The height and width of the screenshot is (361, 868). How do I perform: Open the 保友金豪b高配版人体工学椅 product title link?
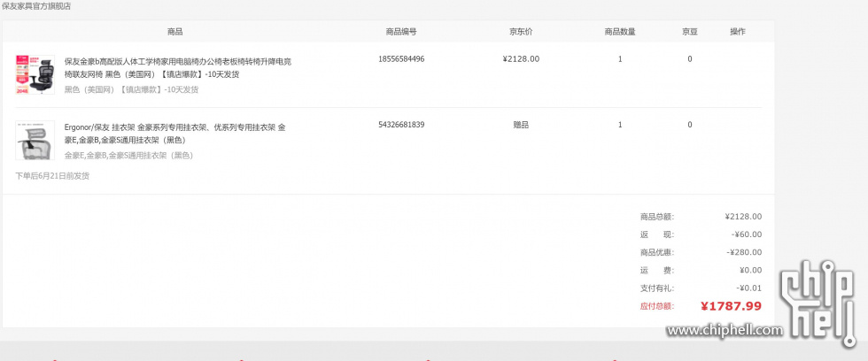(178, 67)
